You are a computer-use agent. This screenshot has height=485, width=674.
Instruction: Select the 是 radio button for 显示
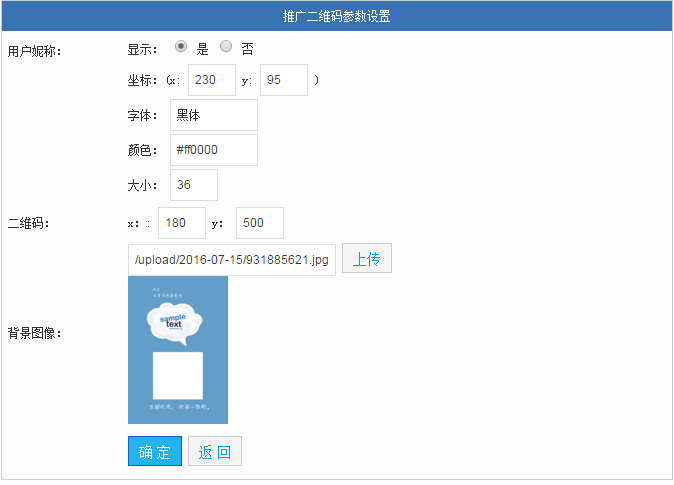[x=181, y=47]
